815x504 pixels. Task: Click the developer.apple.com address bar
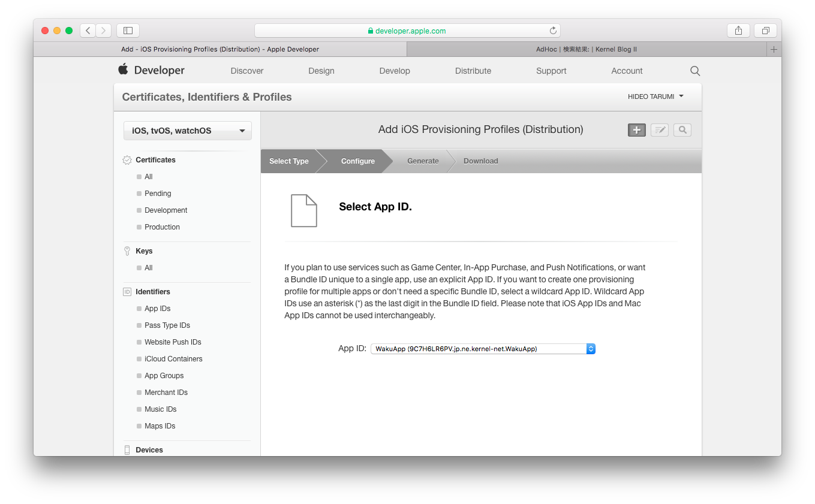coord(407,31)
